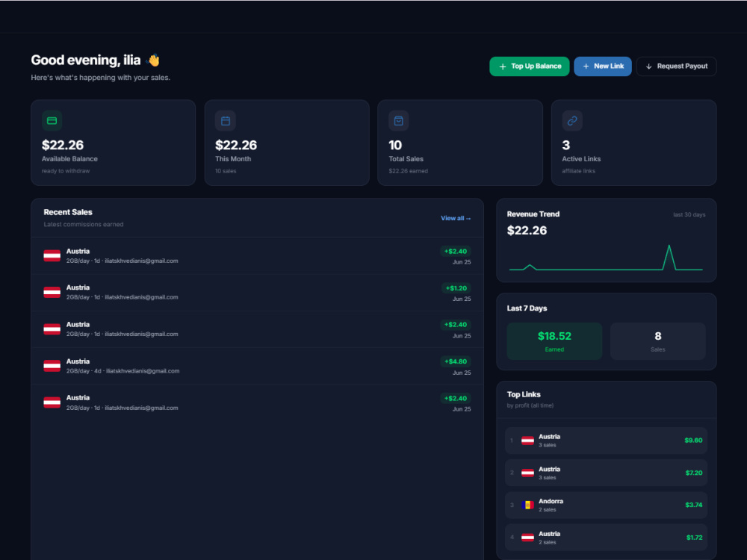Select the This Month card
The height and width of the screenshot is (560, 747).
tap(287, 143)
